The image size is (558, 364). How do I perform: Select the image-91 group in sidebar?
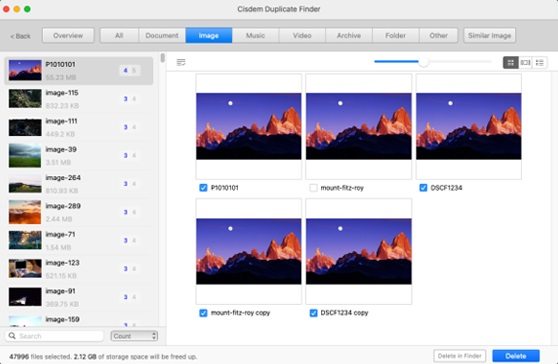point(79,297)
